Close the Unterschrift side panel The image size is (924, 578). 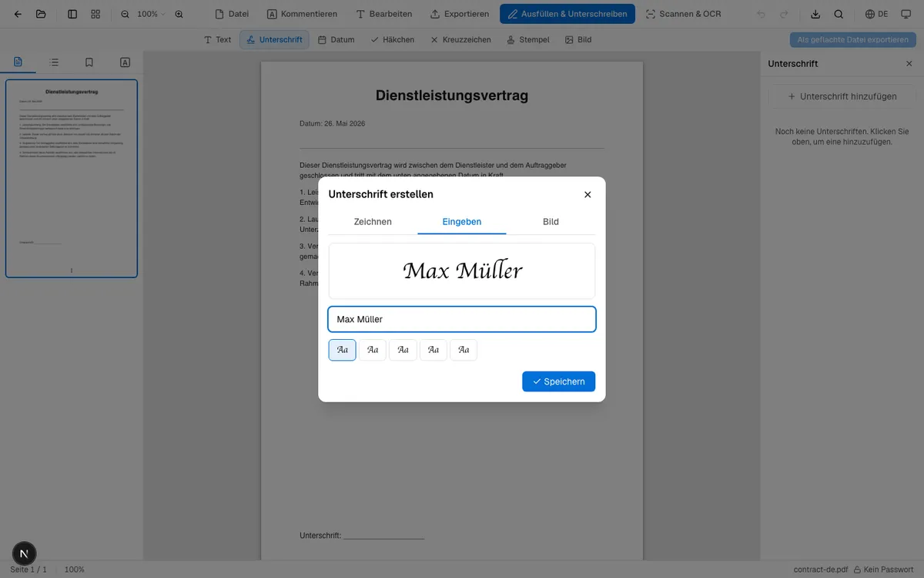909,64
